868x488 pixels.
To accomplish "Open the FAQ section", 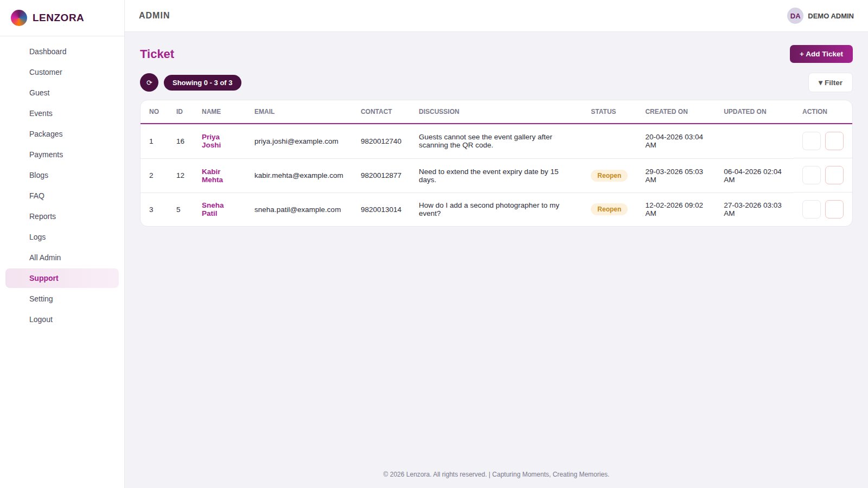I will (62, 196).
